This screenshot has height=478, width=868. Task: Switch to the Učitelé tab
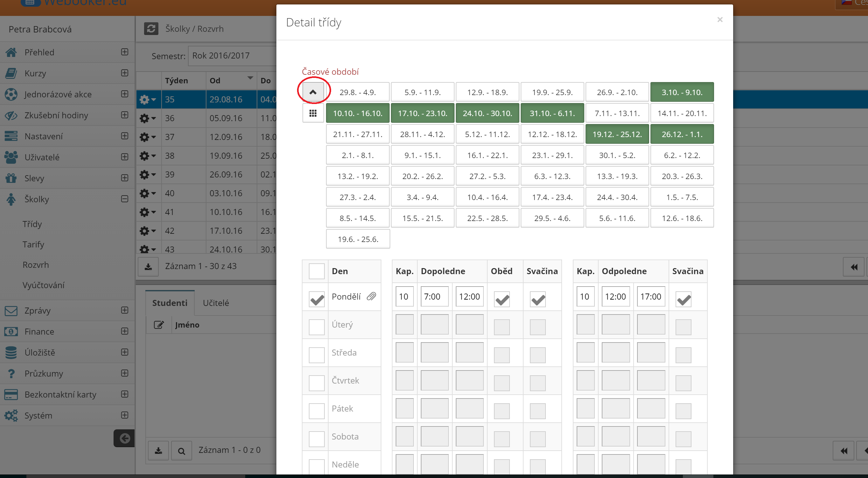coord(216,303)
